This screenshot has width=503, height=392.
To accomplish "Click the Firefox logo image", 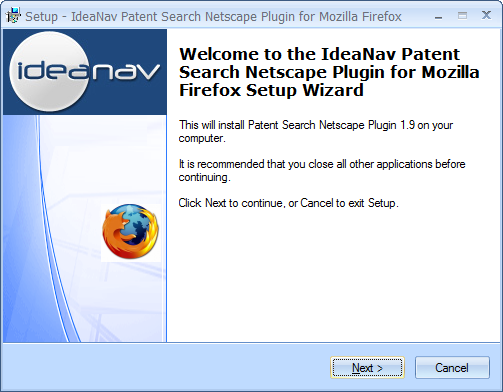I will (130, 232).
